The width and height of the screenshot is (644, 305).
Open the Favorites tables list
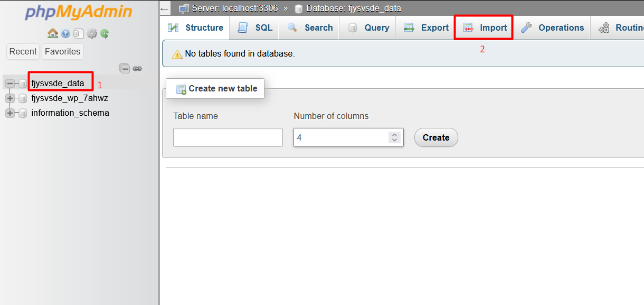click(x=63, y=51)
